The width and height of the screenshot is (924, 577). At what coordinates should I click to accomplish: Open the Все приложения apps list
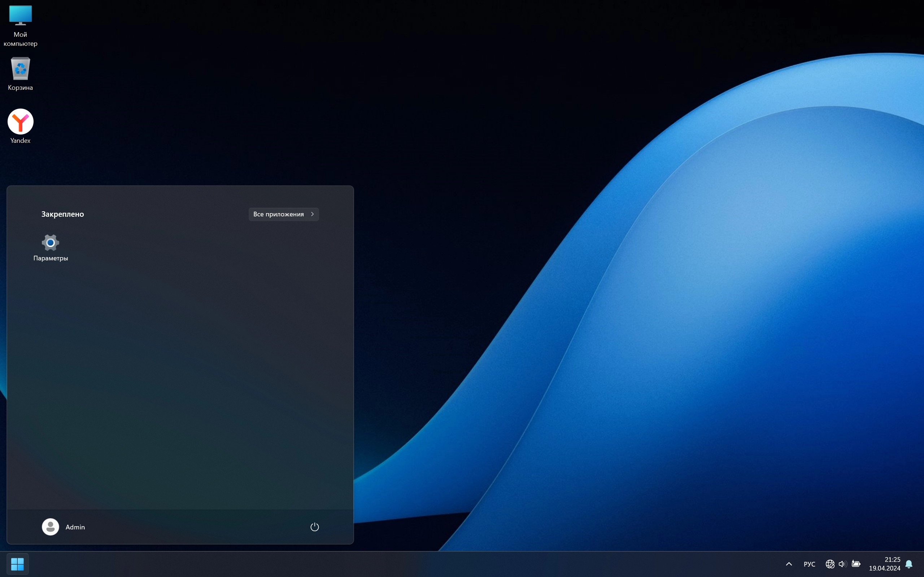click(279, 214)
